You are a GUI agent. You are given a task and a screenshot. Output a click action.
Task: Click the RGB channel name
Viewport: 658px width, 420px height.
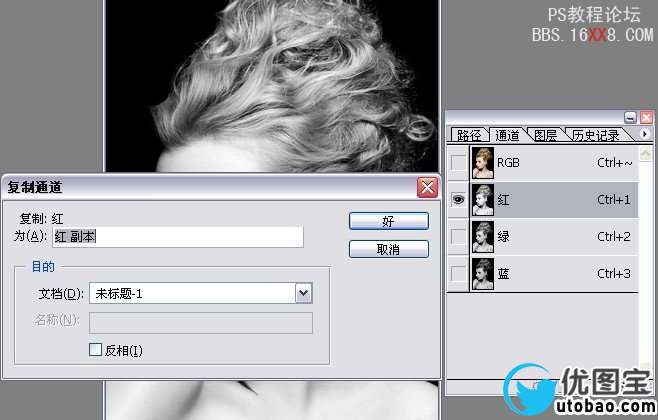point(508,162)
